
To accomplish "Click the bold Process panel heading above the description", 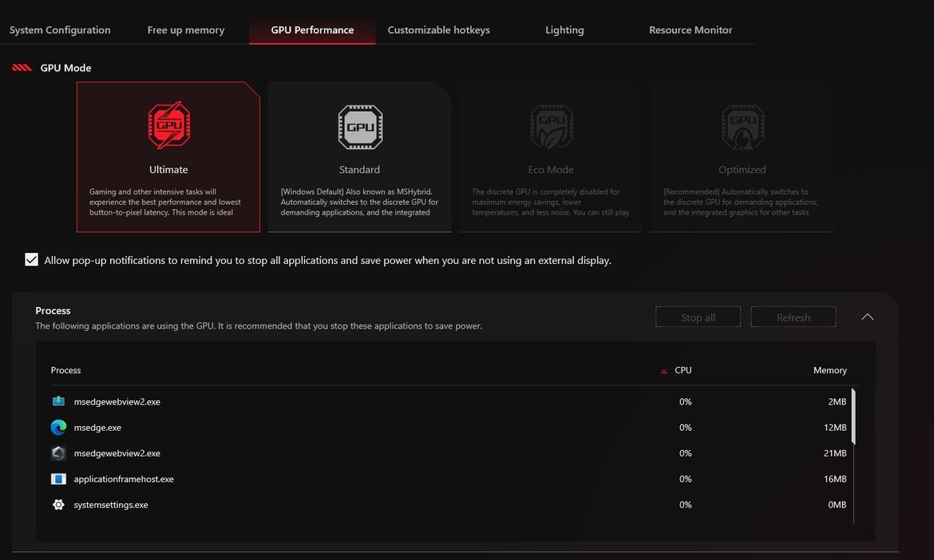I will coord(53,310).
